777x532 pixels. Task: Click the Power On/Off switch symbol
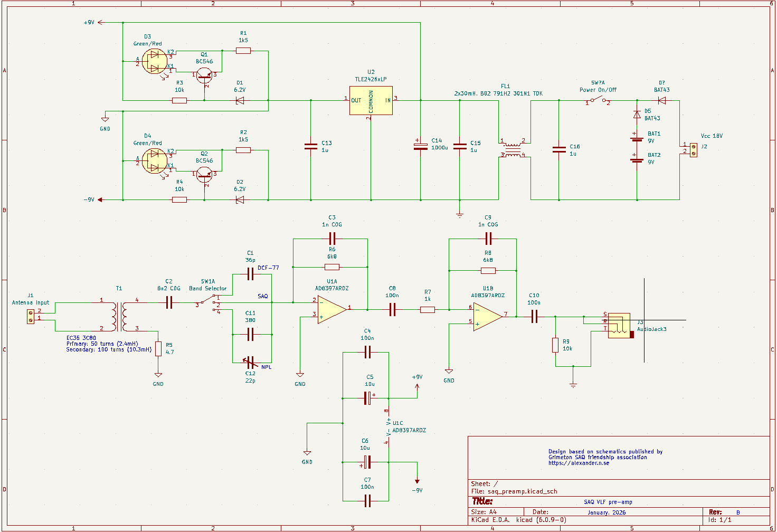click(598, 100)
